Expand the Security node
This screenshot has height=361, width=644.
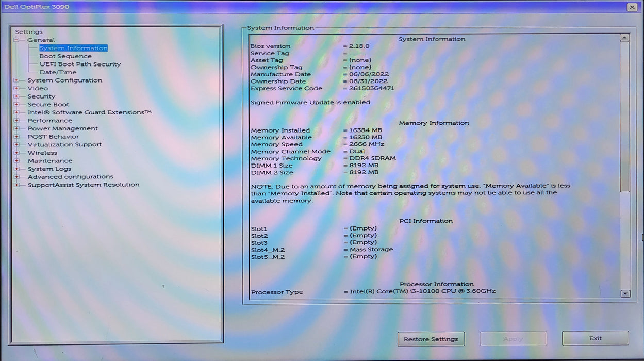click(x=16, y=96)
